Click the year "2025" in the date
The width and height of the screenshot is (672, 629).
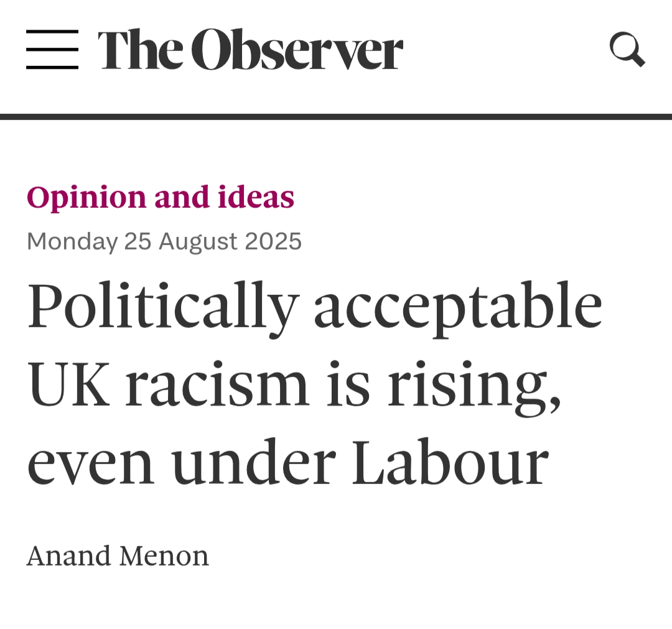273,241
